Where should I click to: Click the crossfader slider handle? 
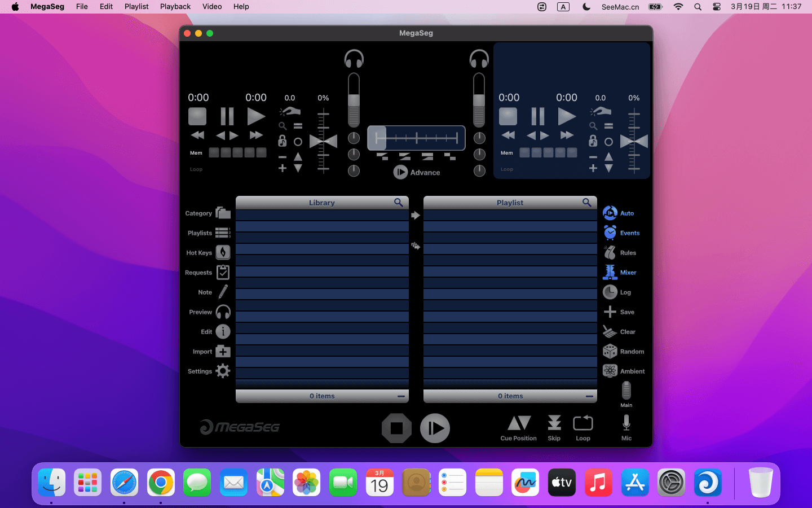pyautogui.click(x=378, y=138)
